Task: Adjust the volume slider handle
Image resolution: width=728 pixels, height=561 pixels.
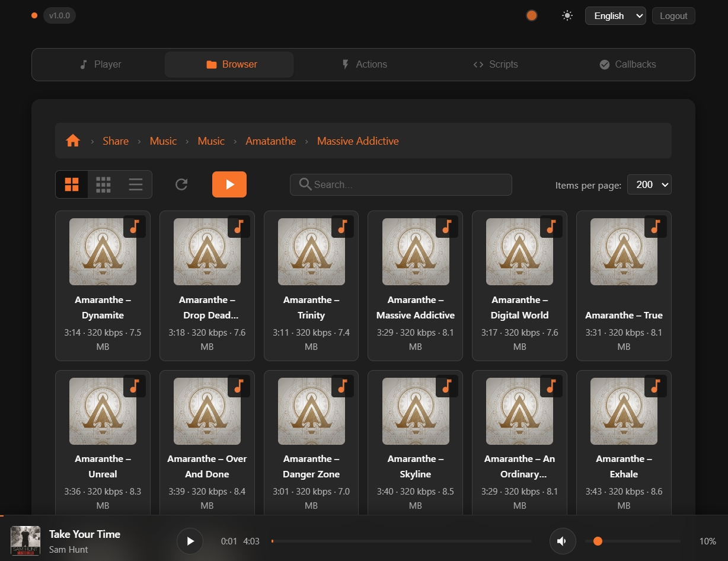Action: pyautogui.click(x=598, y=541)
